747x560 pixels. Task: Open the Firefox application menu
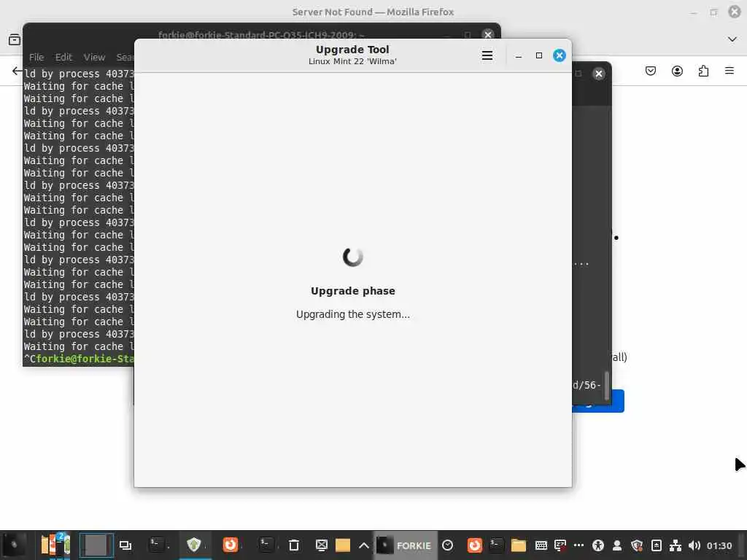tap(729, 71)
